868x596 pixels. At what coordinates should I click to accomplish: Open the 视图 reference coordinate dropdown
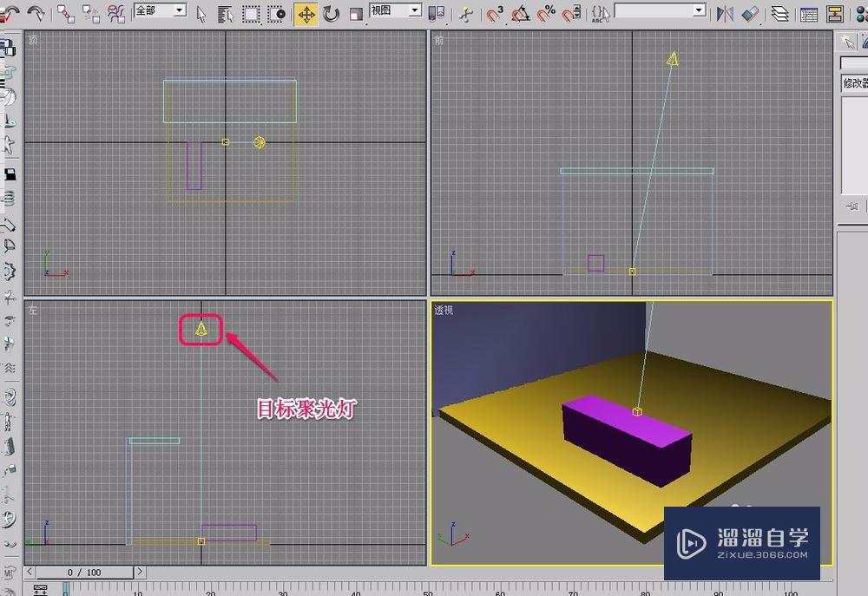[x=396, y=10]
